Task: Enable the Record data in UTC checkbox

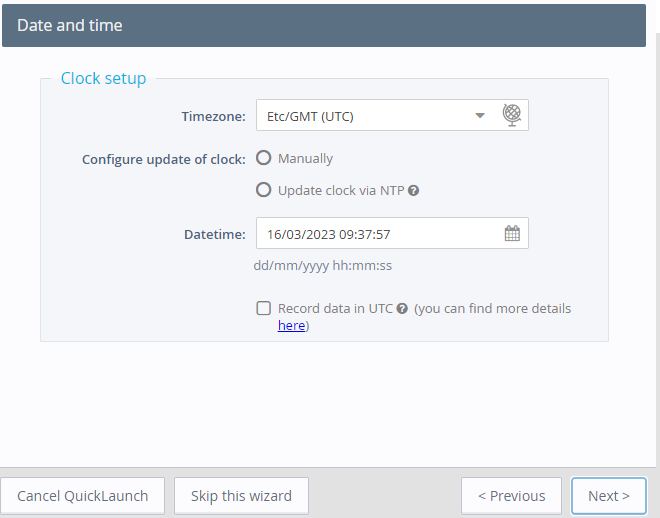Action: pyautogui.click(x=264, y=309)
